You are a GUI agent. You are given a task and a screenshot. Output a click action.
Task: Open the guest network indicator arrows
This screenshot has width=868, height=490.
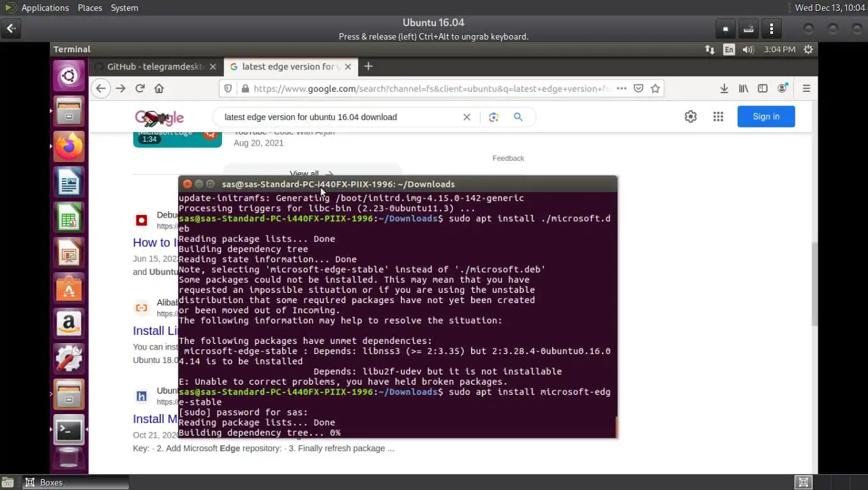[x=710, y=49]
